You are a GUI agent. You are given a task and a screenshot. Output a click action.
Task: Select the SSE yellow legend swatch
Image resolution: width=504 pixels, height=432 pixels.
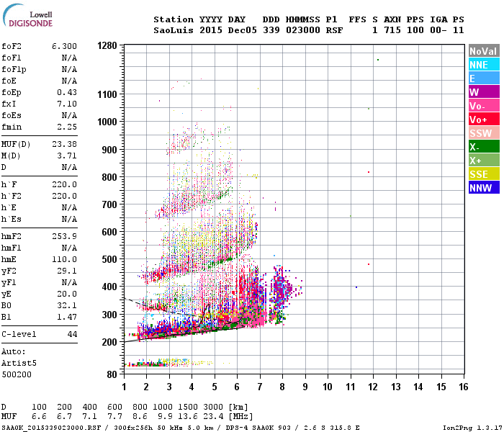click(484, 174)
